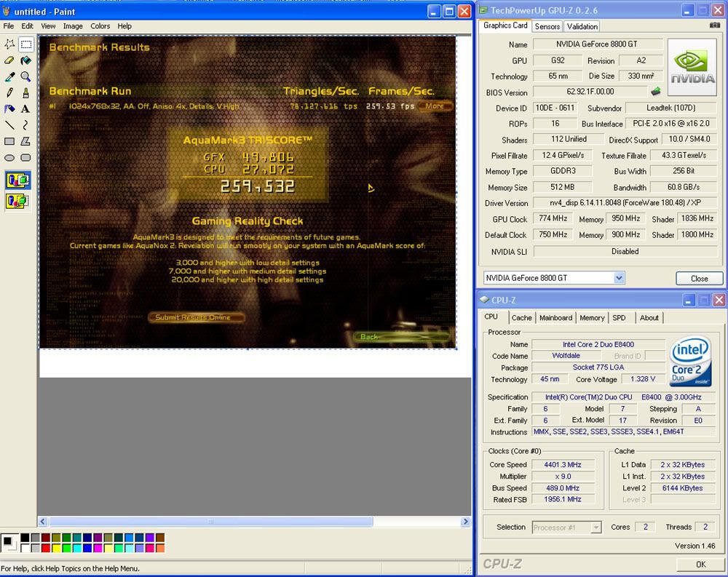The height and width of the screenshot is (577, 728).
Task: Select the Rounded Rectangle tool
Action: 26,158
